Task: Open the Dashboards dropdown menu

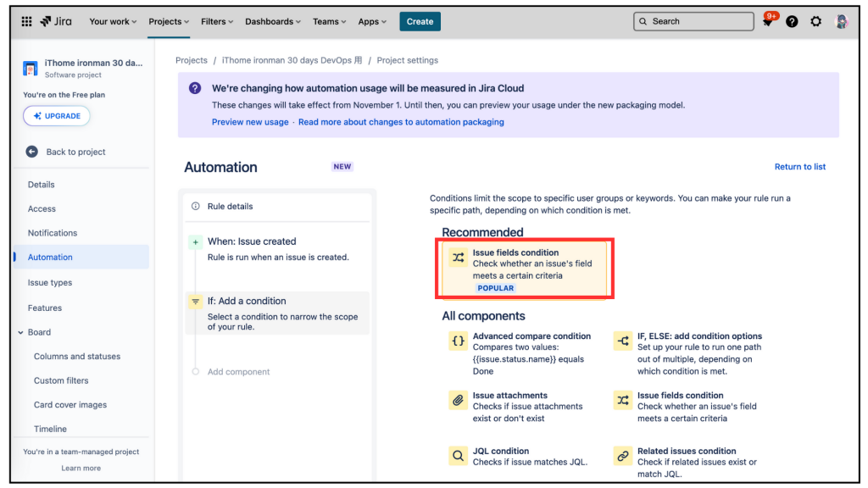Action: point(273,21)
